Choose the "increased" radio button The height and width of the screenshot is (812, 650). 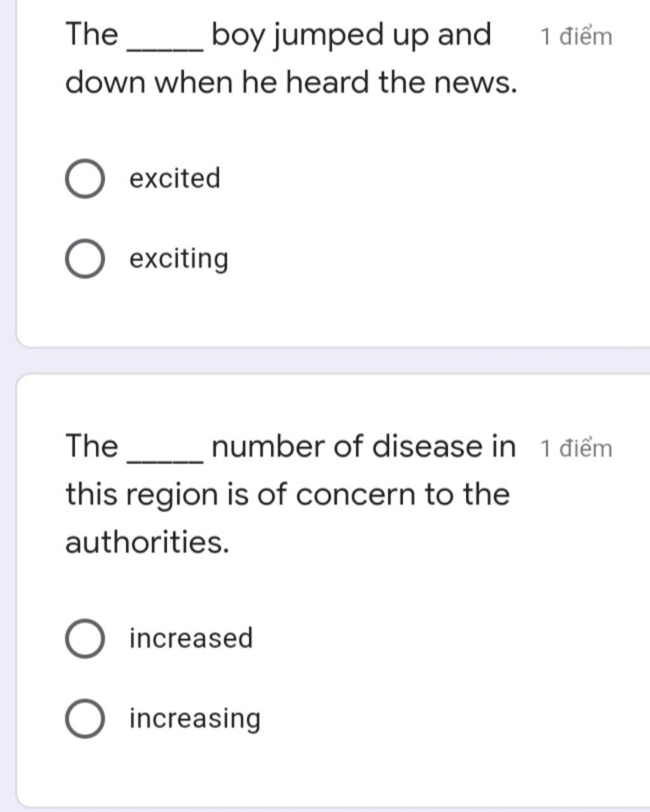84,639
